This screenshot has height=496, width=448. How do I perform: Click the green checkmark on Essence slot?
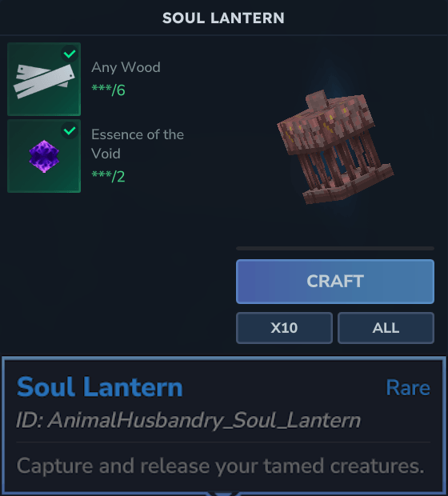pyautogui.click(x=70, y=130)
